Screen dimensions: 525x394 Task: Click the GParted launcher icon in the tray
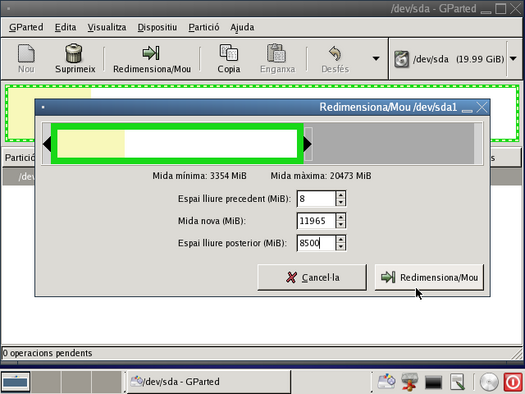point(386,382)
